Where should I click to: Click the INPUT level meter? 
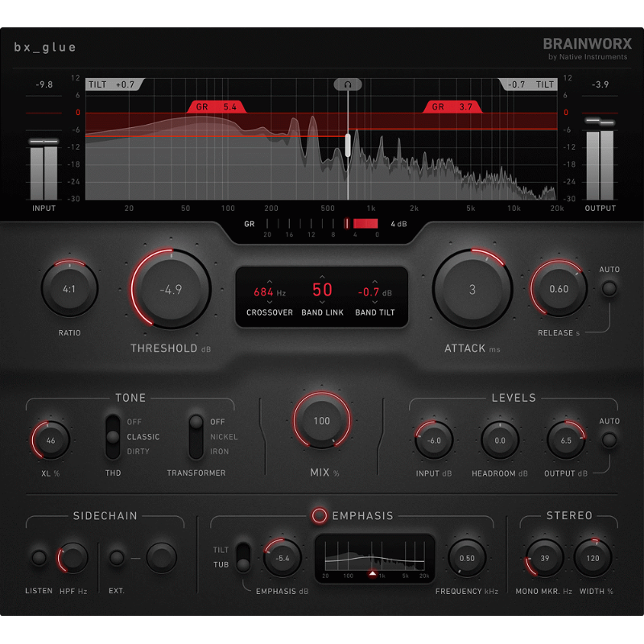coord(44,170)
